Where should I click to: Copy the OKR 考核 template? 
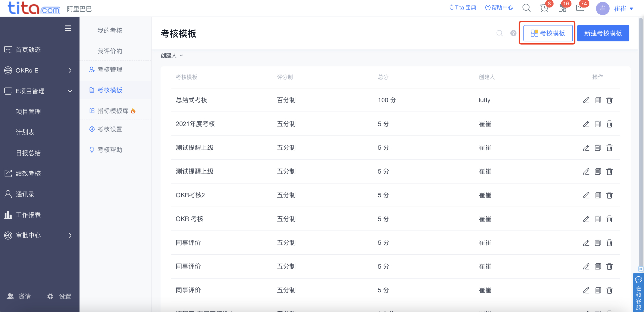coord(598,219)
